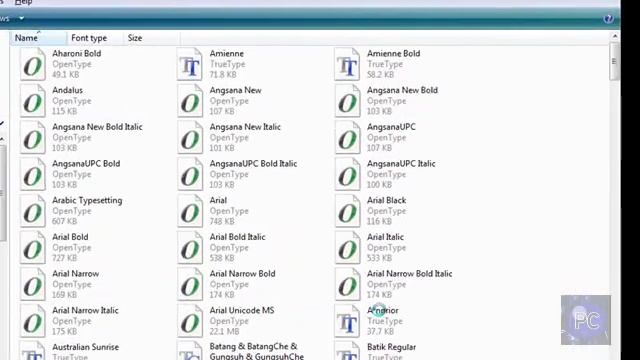Click Batang & BatangChe font name

(256, 351)
